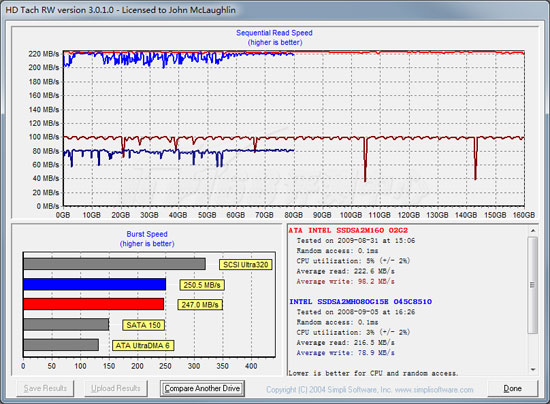Viewport: 550px width, 404px height.
Task: Click the Compare Another Drive button
Action: (202, 388)
